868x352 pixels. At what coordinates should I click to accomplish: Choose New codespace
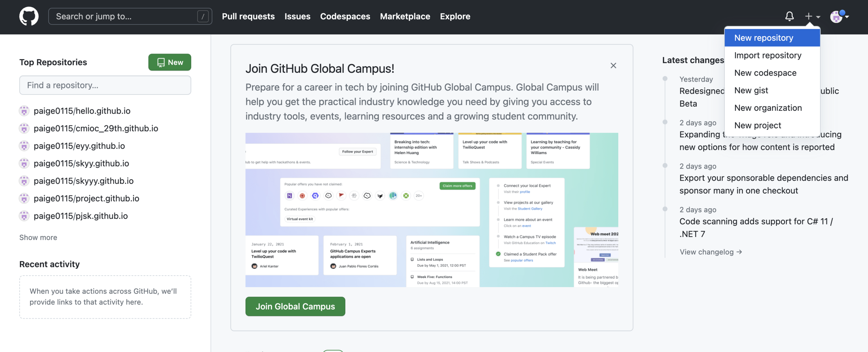click(x=772, y=73)
